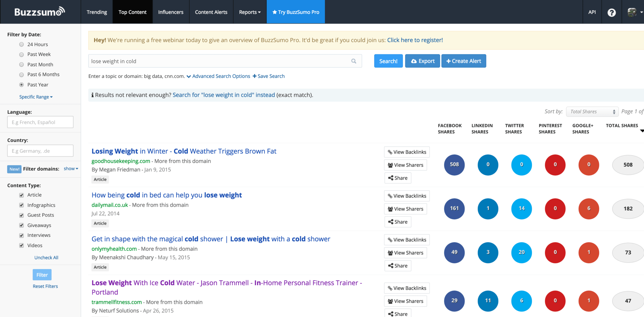Screen dimensions: 644x317
Task: Select the Past Year date filter
Action: click(x=21, y=85)
